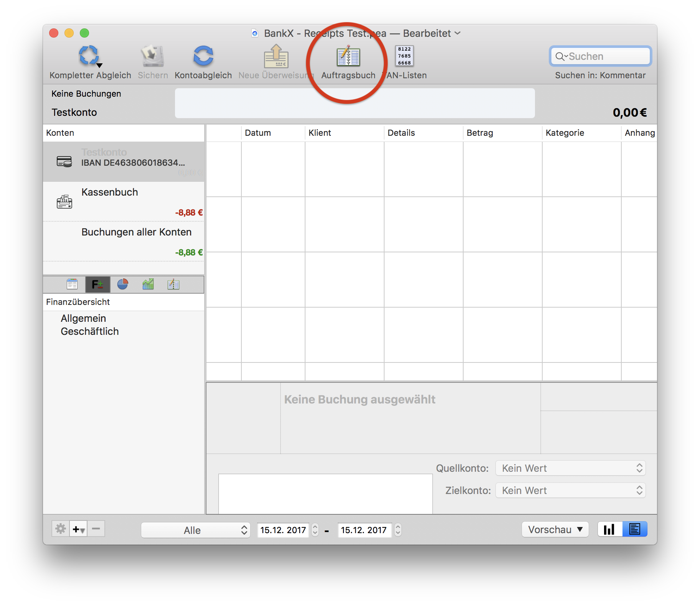
Task: Select the pie chart view icon
Action: click(123, 284)
